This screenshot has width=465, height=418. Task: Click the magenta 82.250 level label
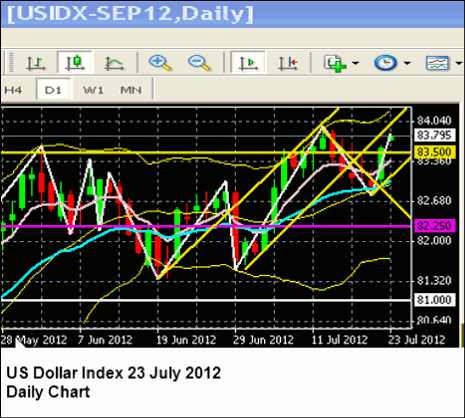coord(435,226)
